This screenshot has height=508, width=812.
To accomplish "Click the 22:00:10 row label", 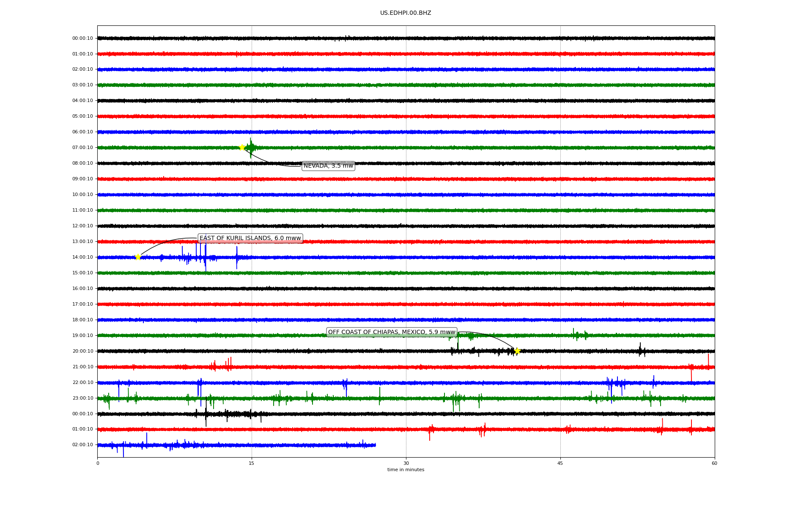I will pos(82,383).
